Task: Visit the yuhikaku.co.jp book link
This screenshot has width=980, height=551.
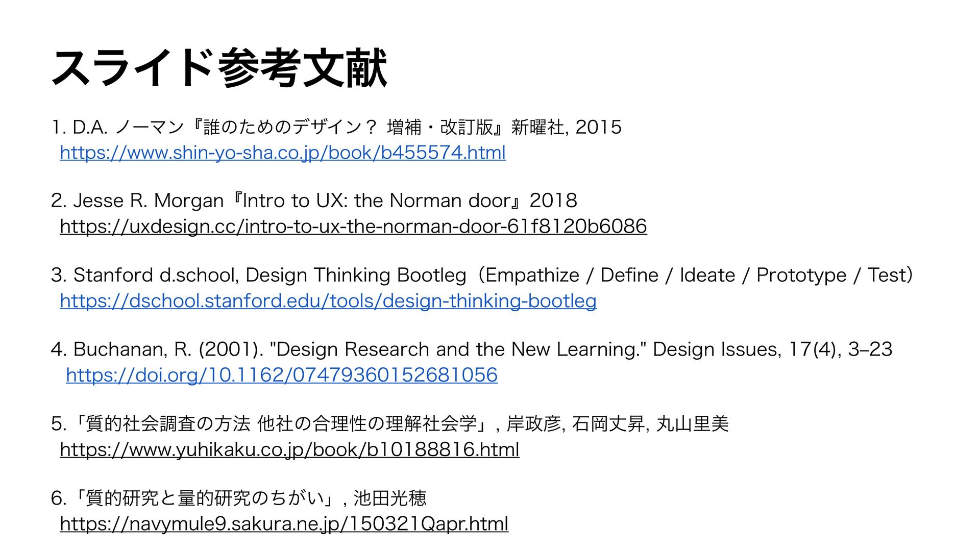Action: point(289,449)
